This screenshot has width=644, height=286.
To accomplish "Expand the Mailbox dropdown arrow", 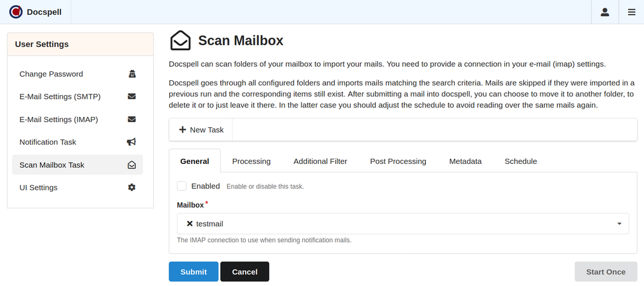I will (x=619, y=224).
